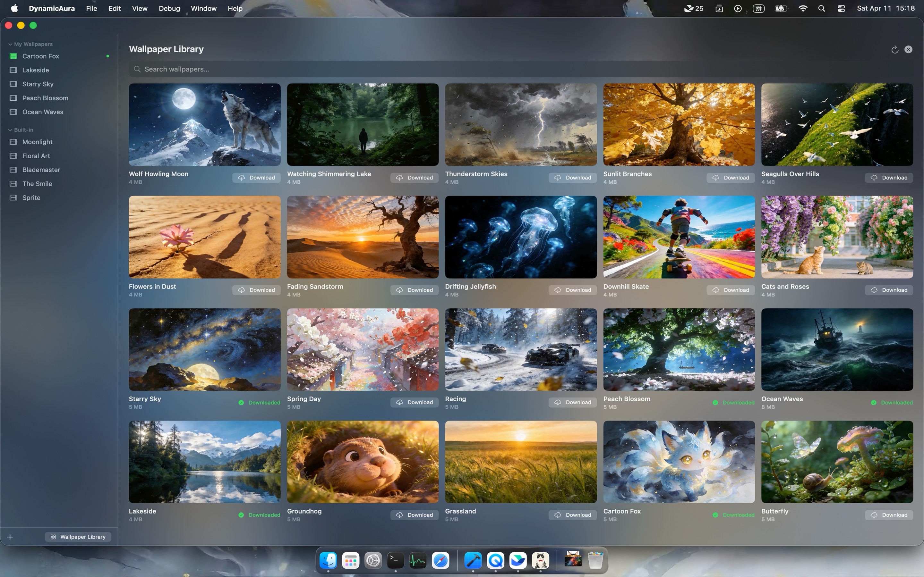
Task: Open the Debug menu
Action: (169, 8)
